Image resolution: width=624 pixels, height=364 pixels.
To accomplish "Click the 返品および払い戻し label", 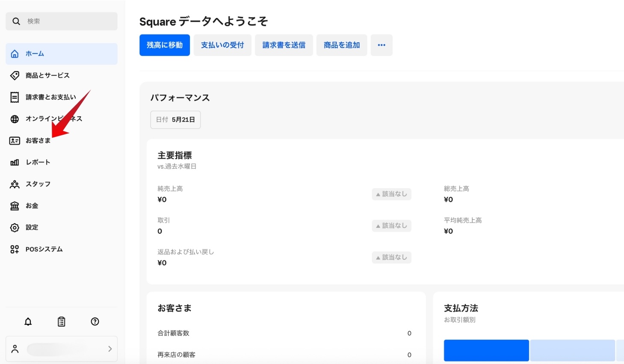I will click(x=186, y=252).
